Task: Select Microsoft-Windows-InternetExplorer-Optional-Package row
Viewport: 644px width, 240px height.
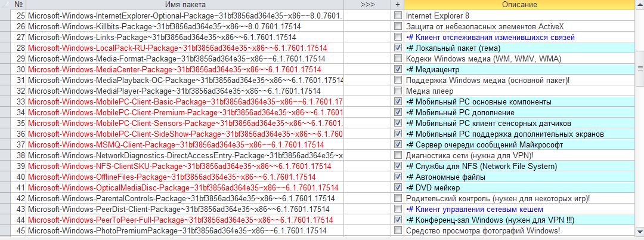Action: (185, 16)
